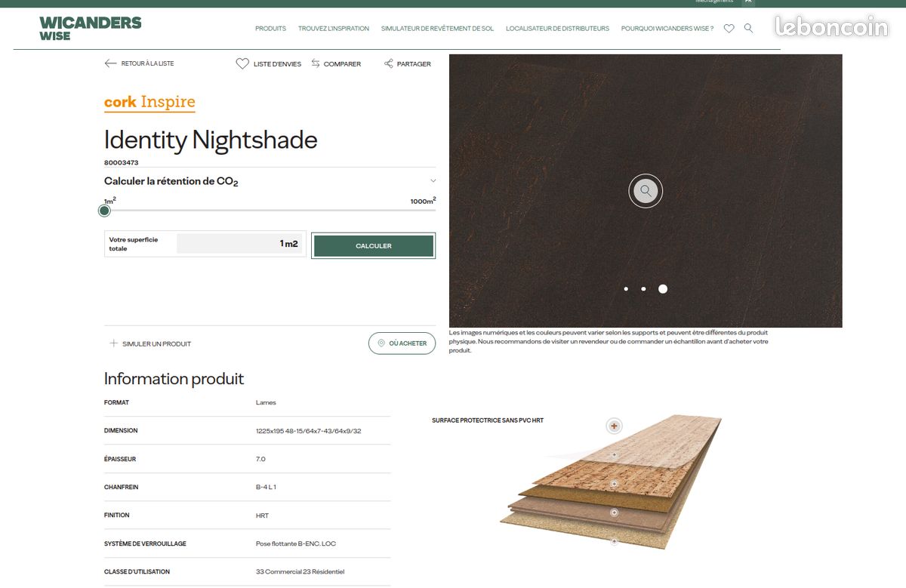Click the share icon beside Partager
Viewport: 906px width, 588px height.
point(389,63)
